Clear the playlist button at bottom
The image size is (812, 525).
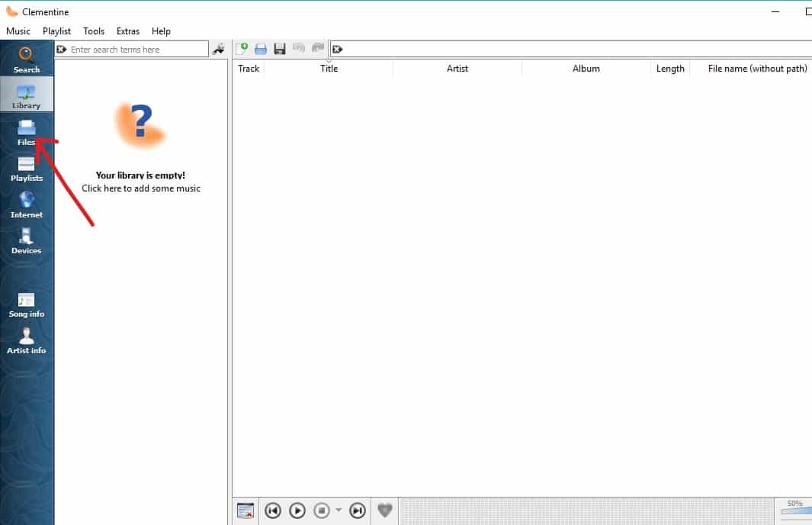(246, 511)
